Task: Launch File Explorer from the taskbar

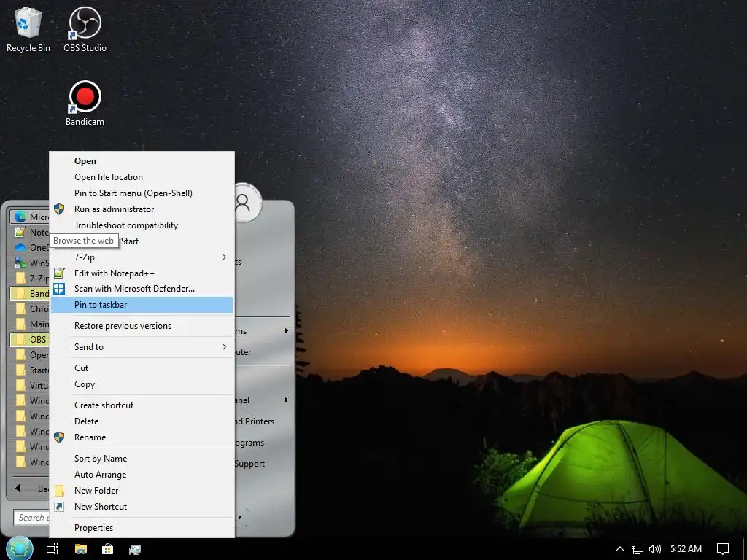Action: point(80,549)
